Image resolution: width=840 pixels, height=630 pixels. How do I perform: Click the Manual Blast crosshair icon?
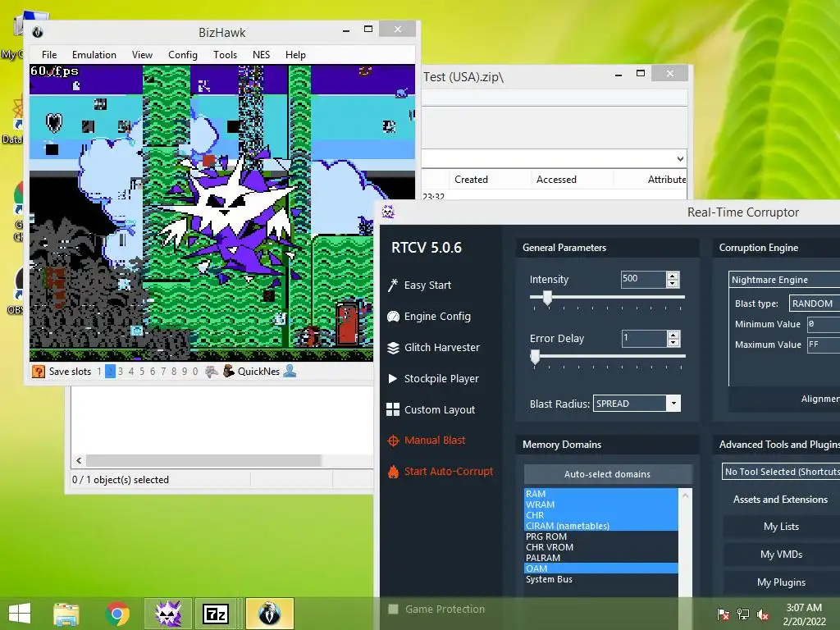(393, 441)
